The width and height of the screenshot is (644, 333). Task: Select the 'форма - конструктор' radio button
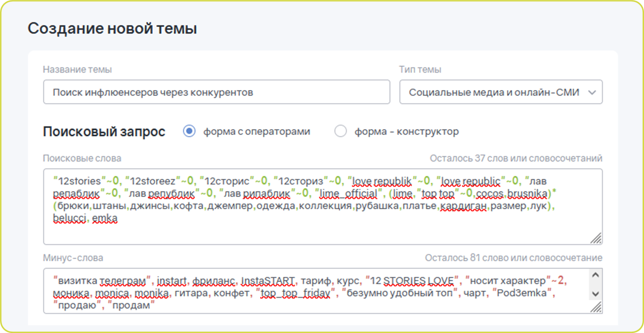click(x=341, y=131)
